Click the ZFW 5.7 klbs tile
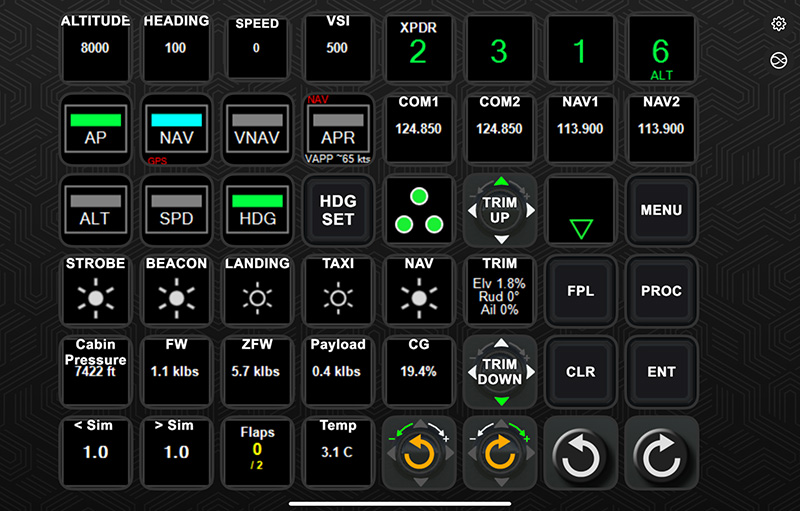This screenshot has width=800, height=511. 257,372
